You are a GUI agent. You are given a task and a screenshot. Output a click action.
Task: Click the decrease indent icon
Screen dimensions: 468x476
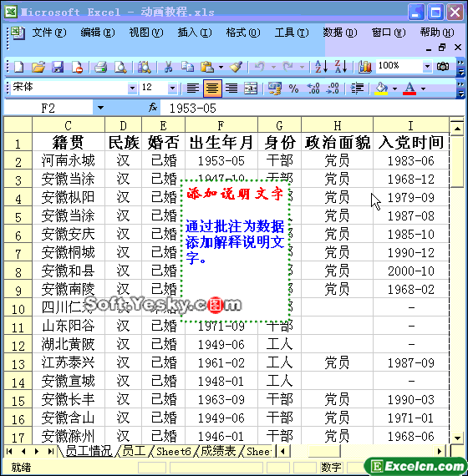pyautogui.click(x=357, y=89)
